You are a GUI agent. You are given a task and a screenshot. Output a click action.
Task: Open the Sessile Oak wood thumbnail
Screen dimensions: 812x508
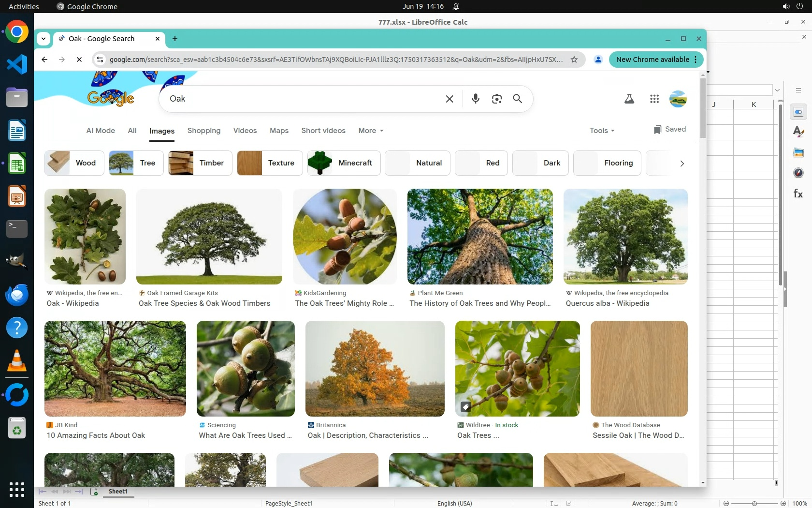638,368
